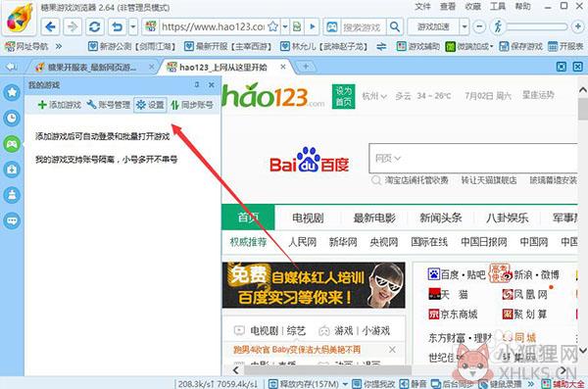588x389 pixels.
Task: Expand the address bar history dropdown
Action: [285, 26]
